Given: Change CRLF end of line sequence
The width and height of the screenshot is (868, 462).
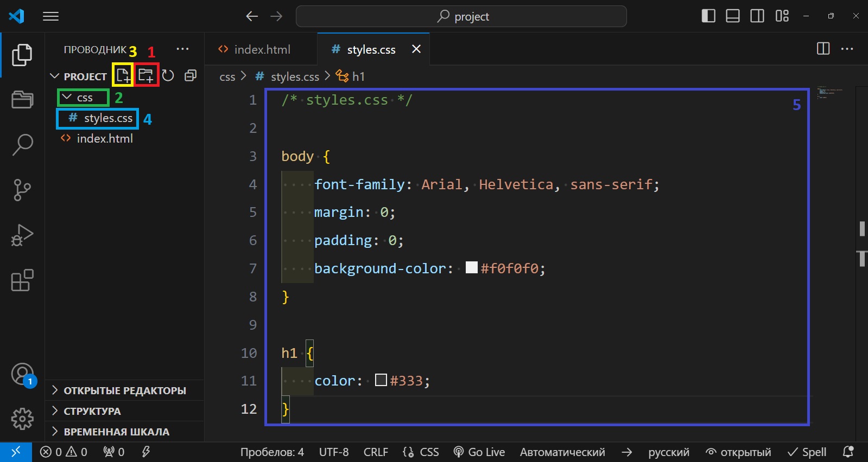Looking at the screenshot, I should coord(376,452).
